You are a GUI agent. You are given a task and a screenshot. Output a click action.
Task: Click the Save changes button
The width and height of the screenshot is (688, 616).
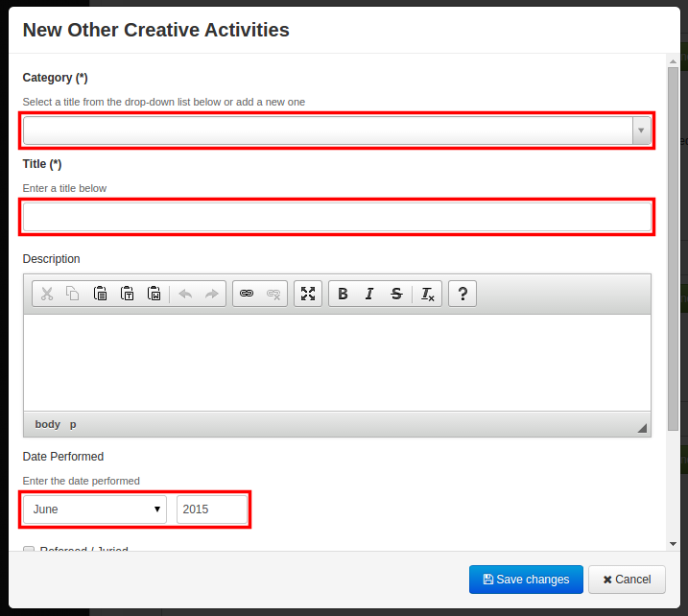click(x=526, y=580)
